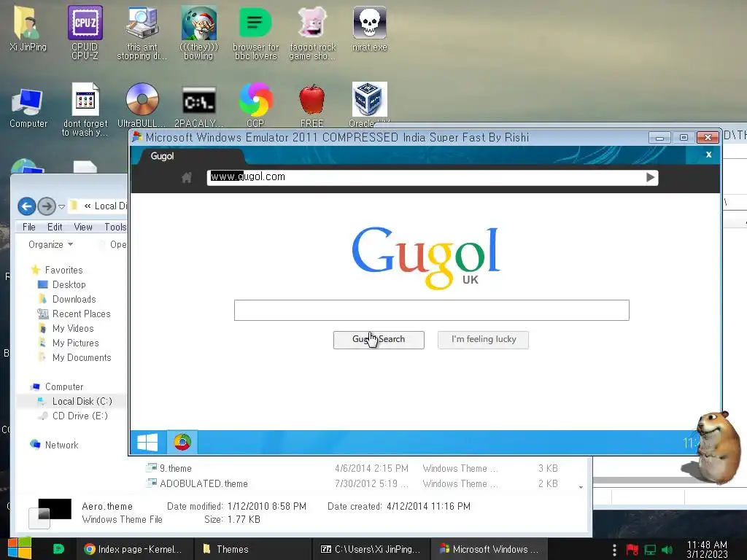This screenshot has height=560, width=747.
Task: Select Computer in the Explorer sidebar
Action: point(64,386)
